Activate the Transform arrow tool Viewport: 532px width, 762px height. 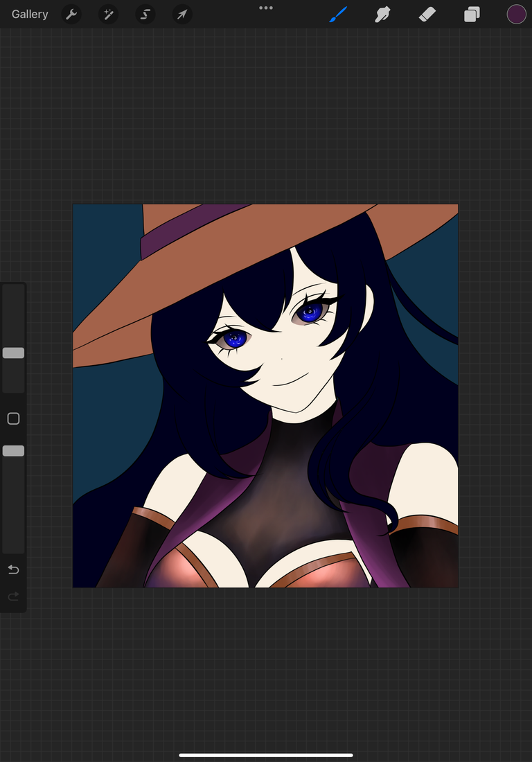pos(182,14)
